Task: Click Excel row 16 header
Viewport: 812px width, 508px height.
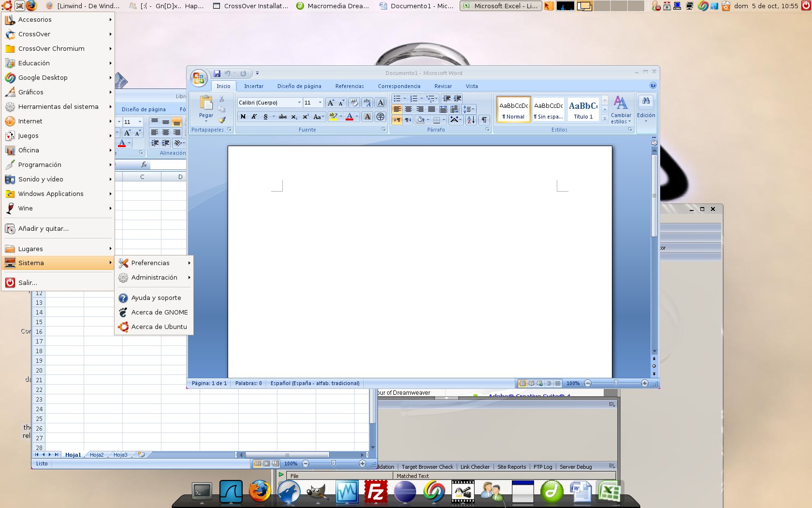Action: click(x=39, y=332)
